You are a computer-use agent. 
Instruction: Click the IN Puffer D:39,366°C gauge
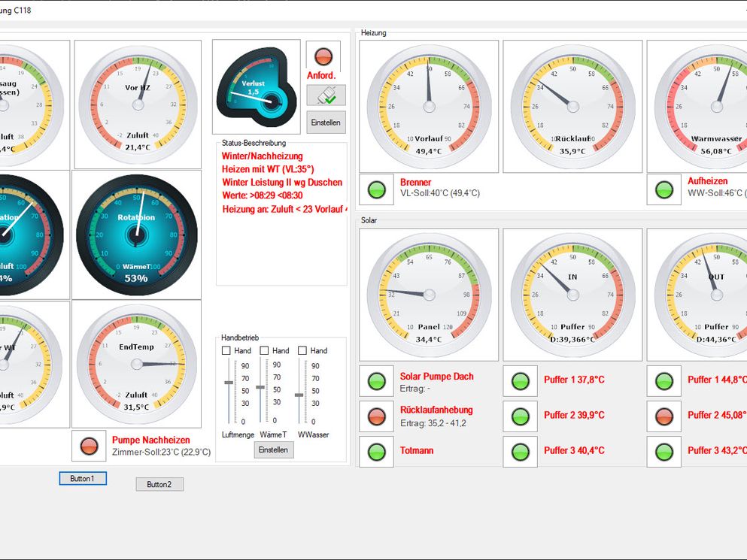click(573, 295)
